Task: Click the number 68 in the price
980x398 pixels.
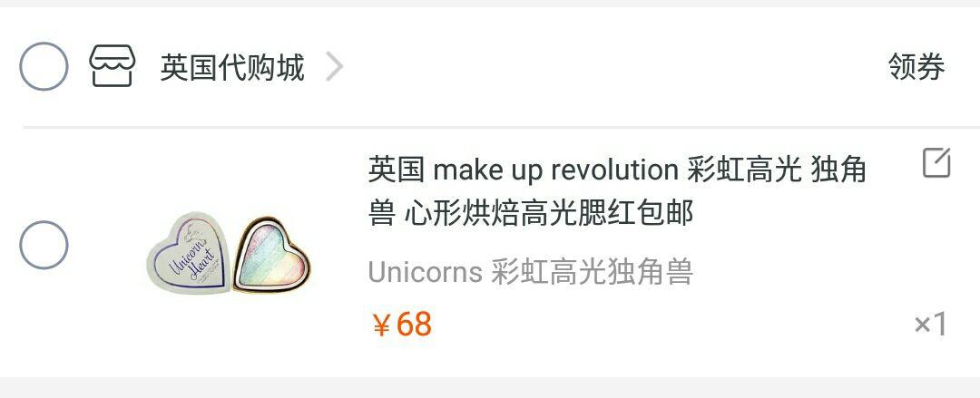Action: click(x=414, y=325)
